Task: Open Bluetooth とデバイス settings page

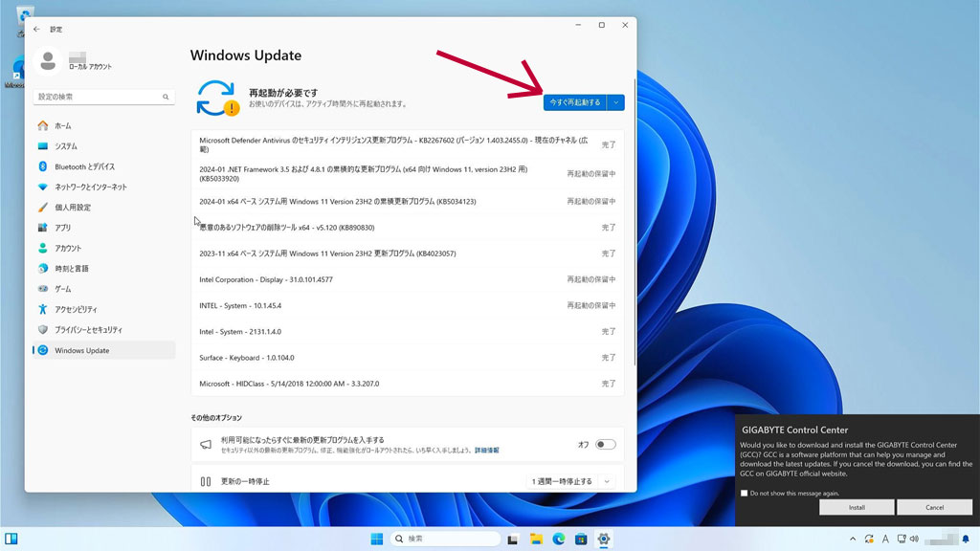Action: (x=84, y=166)
